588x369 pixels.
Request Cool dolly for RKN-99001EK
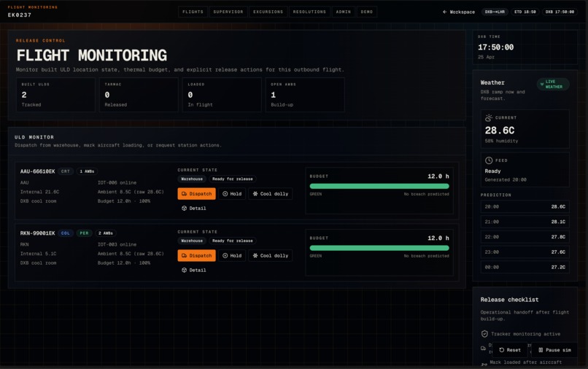point(271,256)
